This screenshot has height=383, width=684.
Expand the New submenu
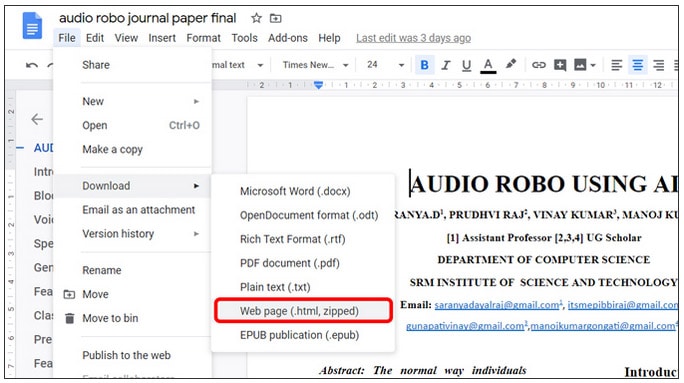pos(133,101)
